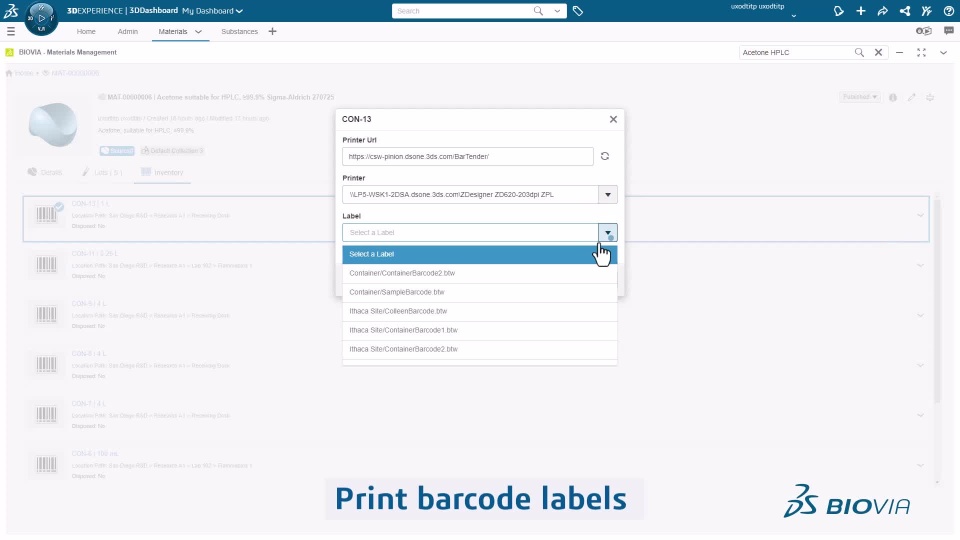960x540 pixels.
Task: Click the information icon near Published
Action: click(x=893, y=97)
